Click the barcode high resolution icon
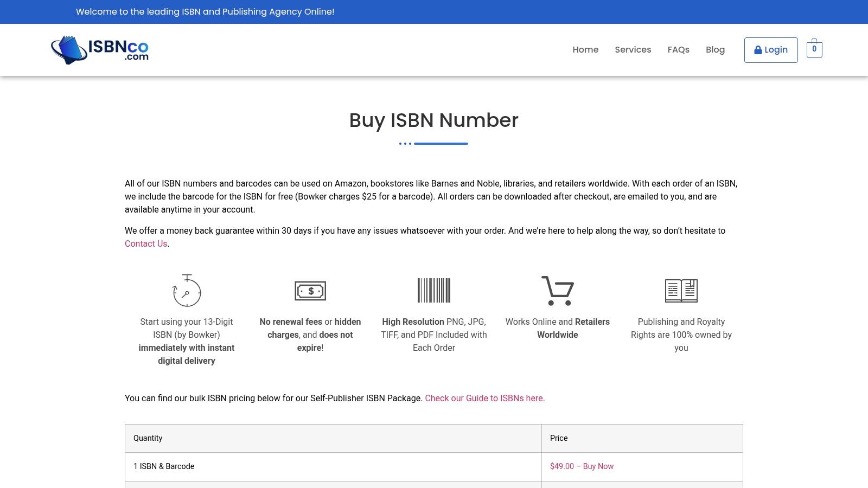 coord(434,291)
